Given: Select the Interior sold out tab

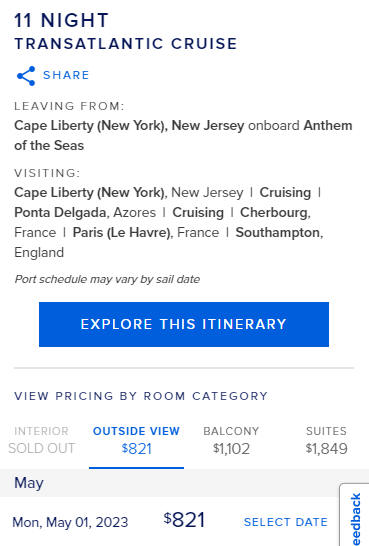Looking at the screenshot, I should pos(41,440).
